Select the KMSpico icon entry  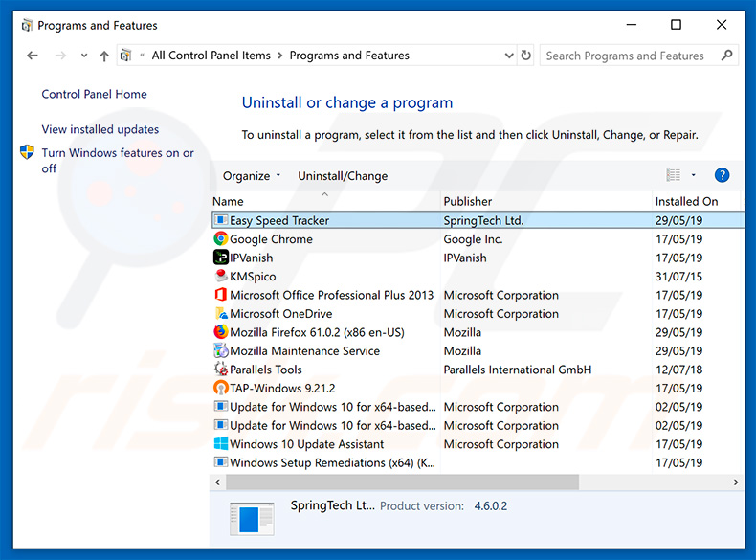tap(221, 277)
